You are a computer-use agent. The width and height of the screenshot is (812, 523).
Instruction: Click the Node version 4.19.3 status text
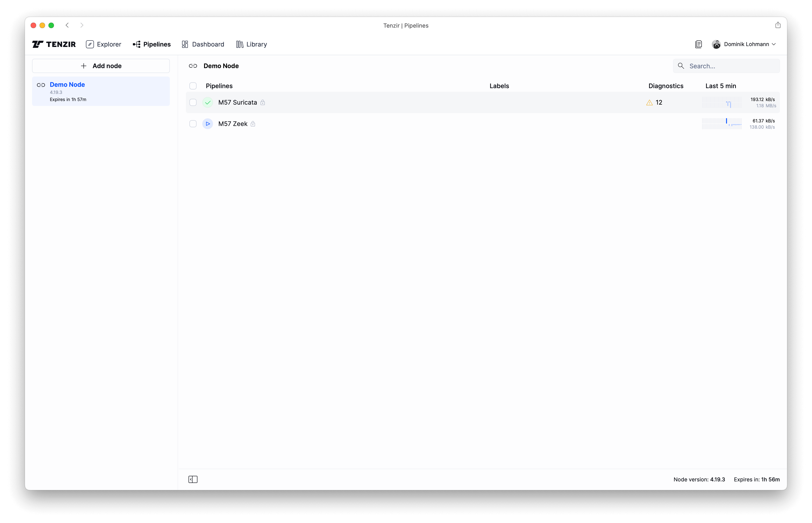click(x=699, y=480)
